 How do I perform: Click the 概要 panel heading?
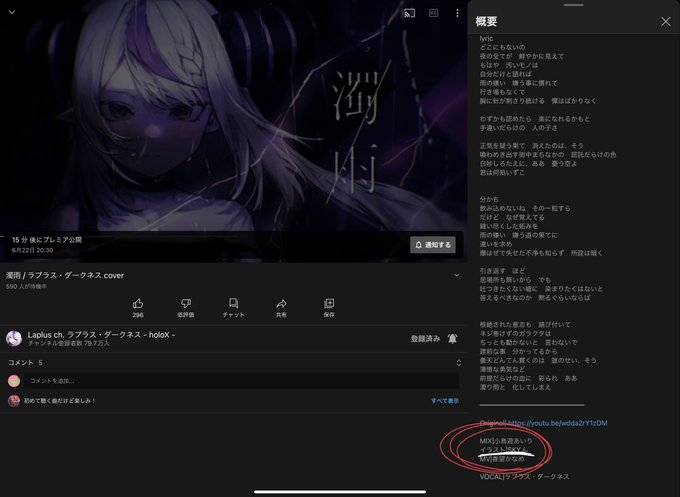[486, 22]
